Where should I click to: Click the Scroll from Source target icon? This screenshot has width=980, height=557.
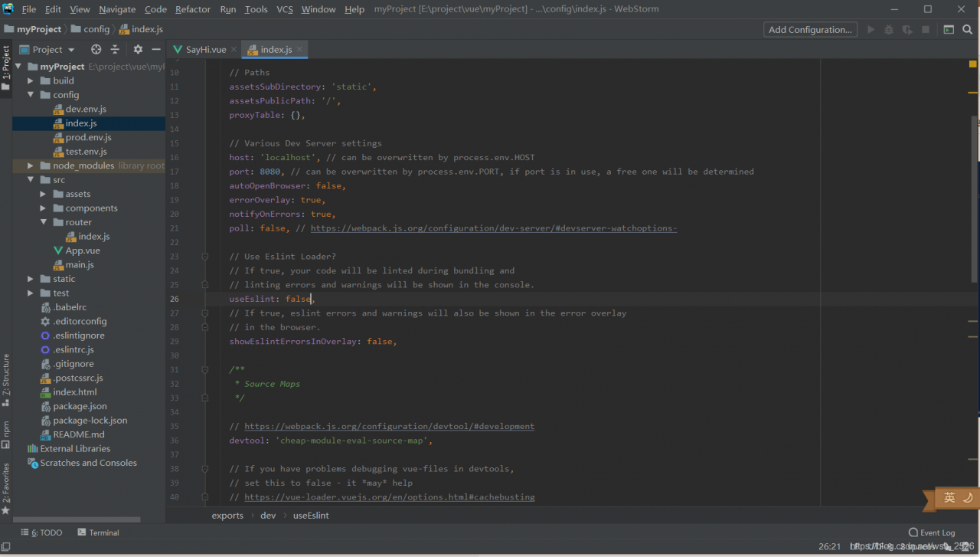coord(96,49)
